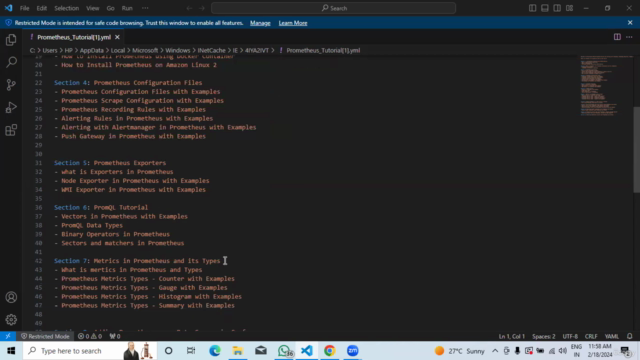The height and width of the screenshot is (360, 640).
Task: Click the VS Code logo icon
Action: (x=8, y=8)
